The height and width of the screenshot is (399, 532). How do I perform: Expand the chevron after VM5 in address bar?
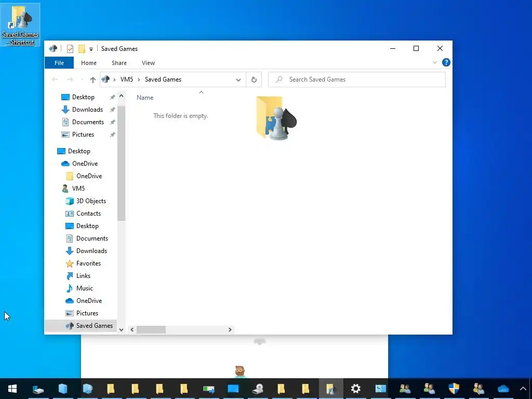tap(139, 79)
